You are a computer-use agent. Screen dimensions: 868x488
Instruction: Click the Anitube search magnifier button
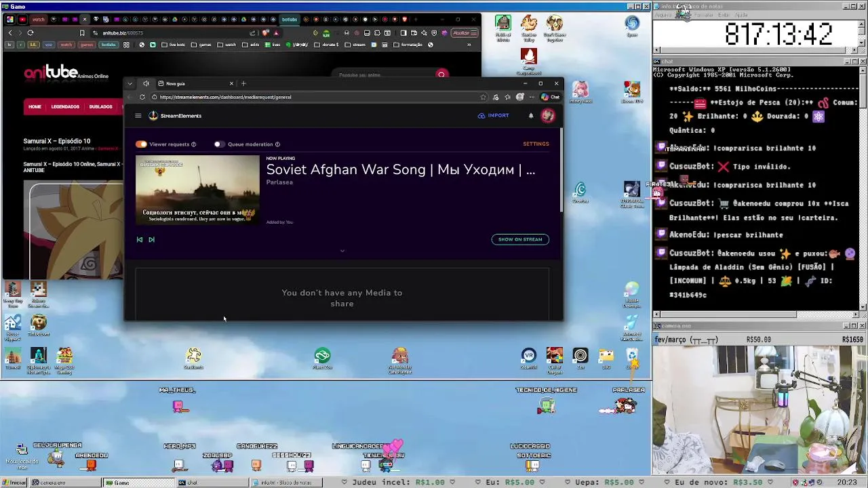click(x=441, y=75)
